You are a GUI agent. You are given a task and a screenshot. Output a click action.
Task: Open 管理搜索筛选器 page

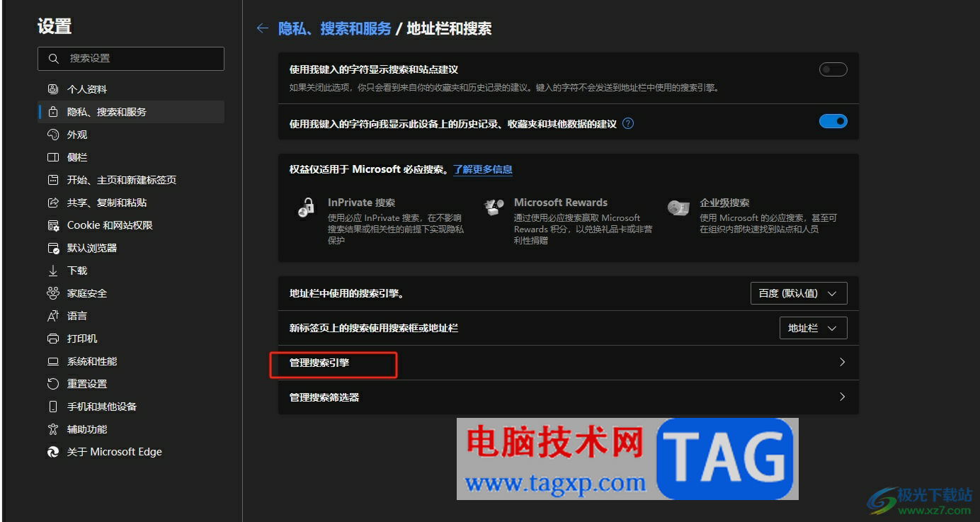(x=568, y=397)
